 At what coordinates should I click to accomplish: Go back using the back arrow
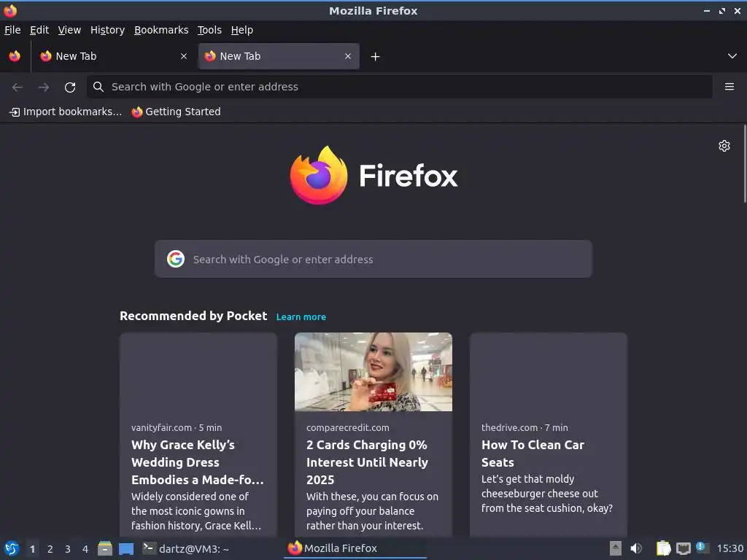18,87
